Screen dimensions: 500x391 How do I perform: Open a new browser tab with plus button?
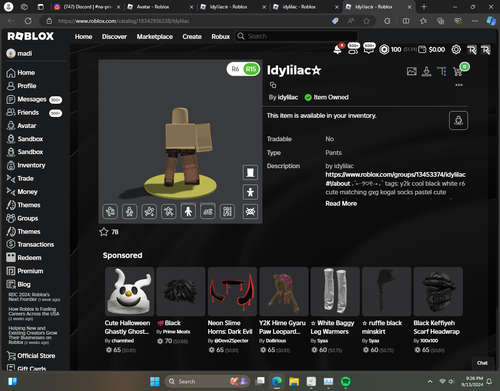point(424,7)
